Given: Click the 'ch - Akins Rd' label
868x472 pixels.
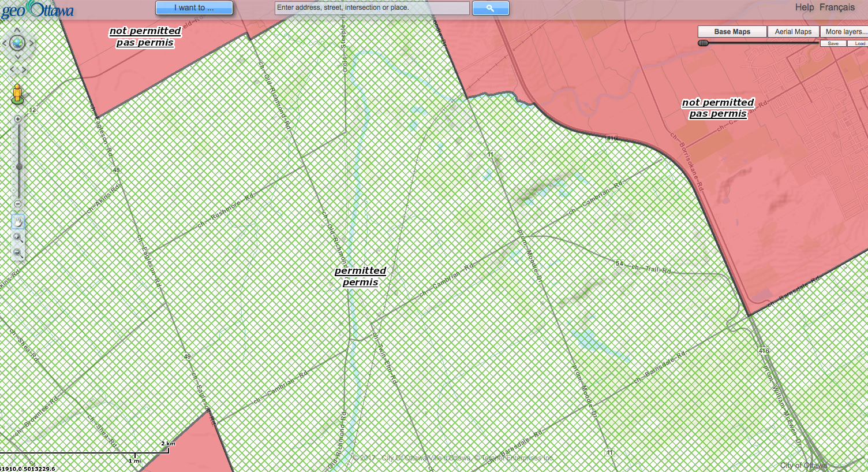Looking at the screenshot, I should (104, 200).
